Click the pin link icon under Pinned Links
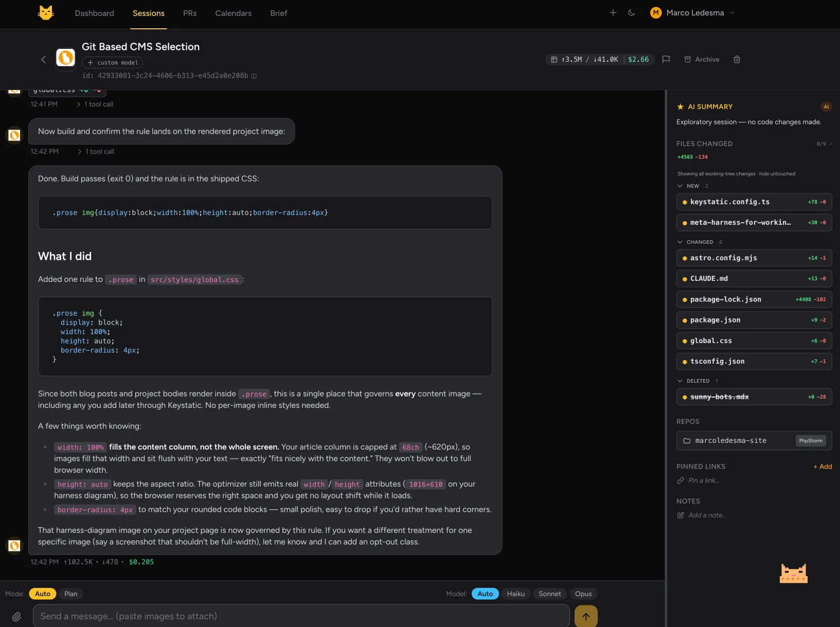The image size is (840, 627). [681, 481]
